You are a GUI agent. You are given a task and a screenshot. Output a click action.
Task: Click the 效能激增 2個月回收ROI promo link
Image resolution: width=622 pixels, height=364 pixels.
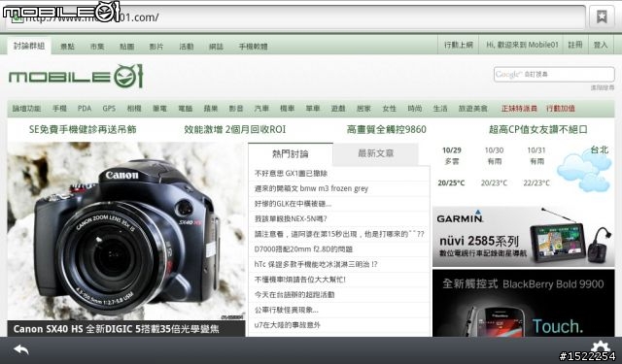tap(235, 129)
